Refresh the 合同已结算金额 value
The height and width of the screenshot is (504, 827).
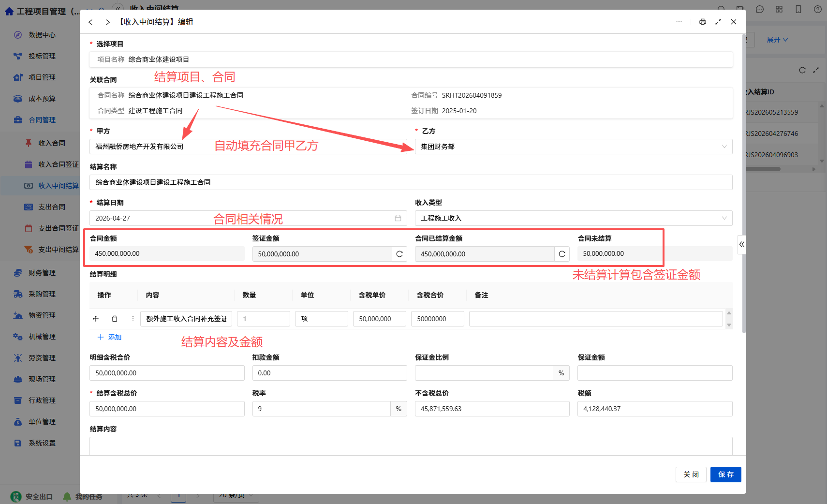[562, 254]
